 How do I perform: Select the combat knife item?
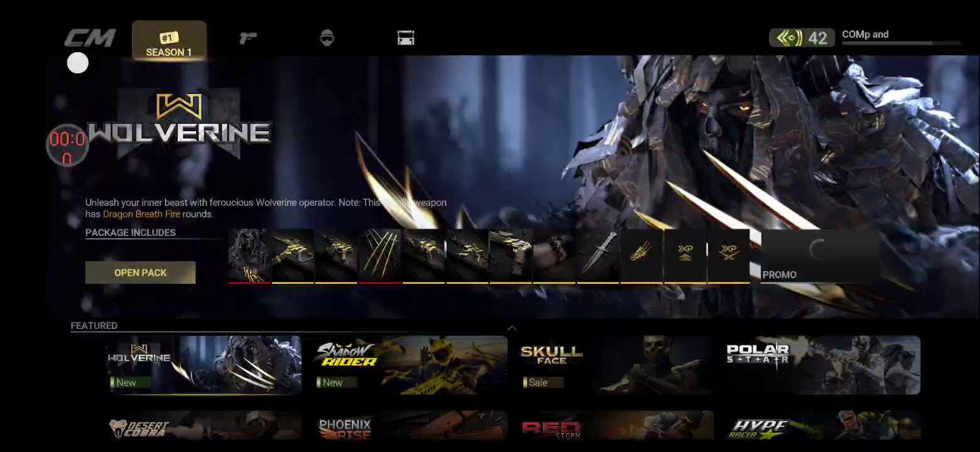(598, 256)
